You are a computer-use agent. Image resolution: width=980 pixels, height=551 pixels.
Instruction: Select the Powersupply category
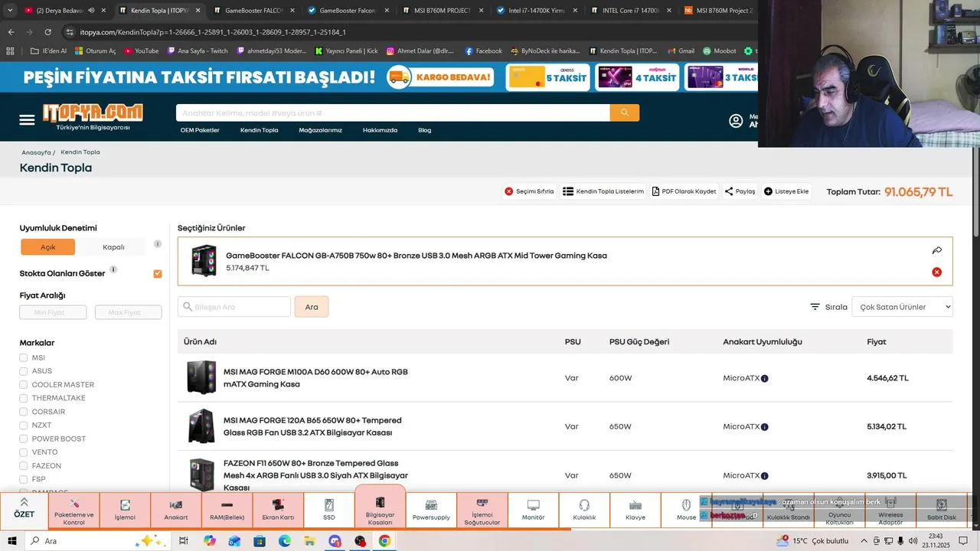tap(431, 511)
